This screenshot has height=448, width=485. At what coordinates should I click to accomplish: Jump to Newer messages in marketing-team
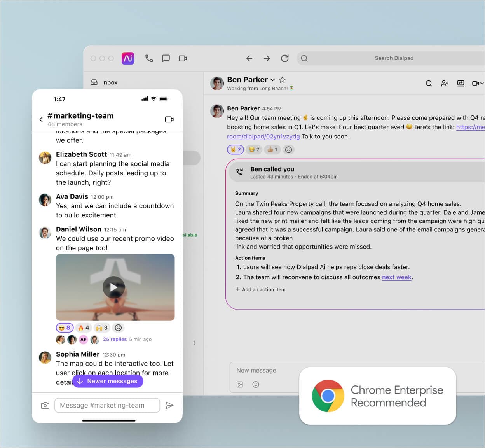(x=108, y=381)
